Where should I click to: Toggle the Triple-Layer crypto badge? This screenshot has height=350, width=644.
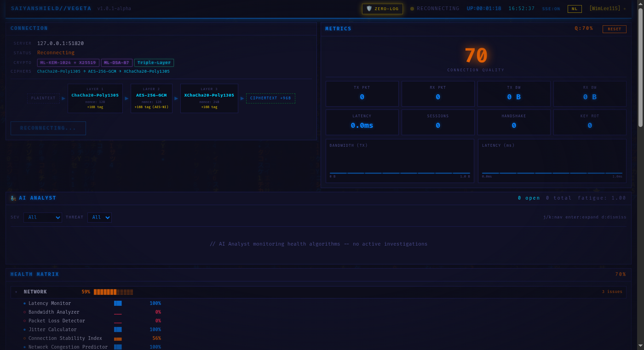coord(154,62)
